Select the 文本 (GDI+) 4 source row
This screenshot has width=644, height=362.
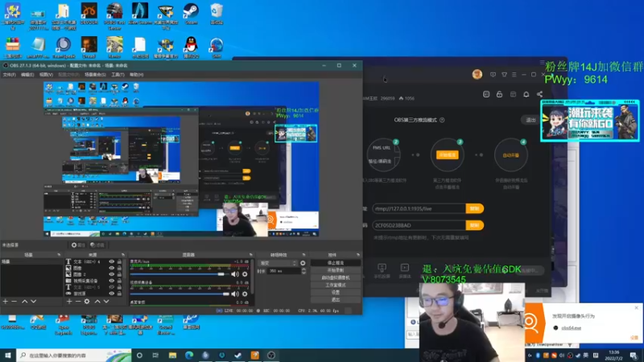click(93, 261)
